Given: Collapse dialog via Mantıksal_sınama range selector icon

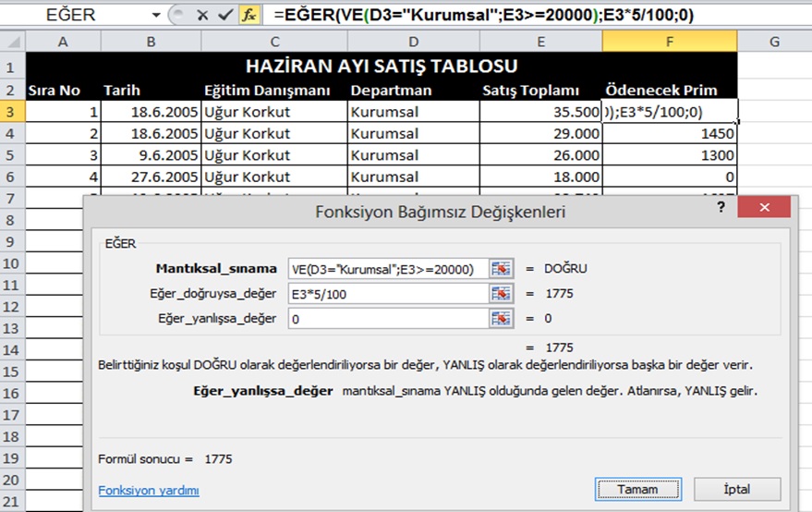Looking at the screenshot, I should pos(501,268).
